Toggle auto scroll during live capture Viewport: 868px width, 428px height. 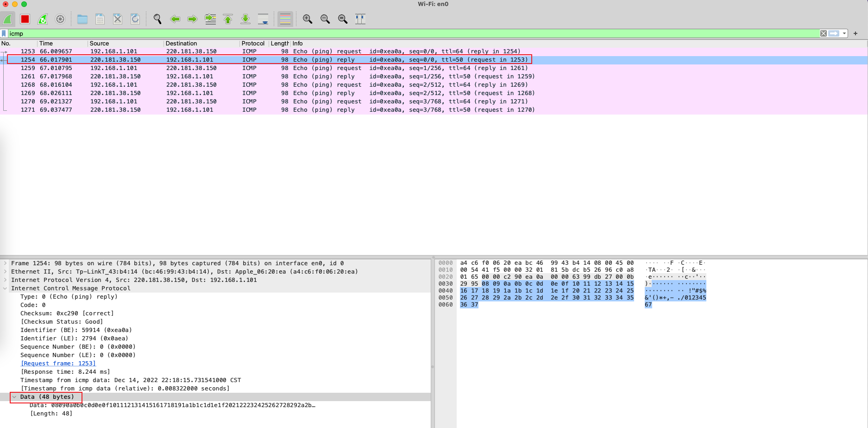pos(263,19)
